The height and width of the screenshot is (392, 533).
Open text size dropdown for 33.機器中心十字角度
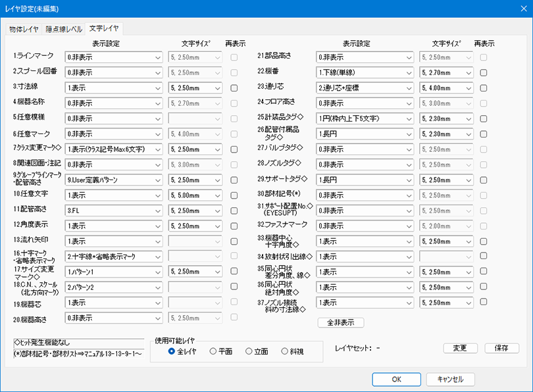446,241
